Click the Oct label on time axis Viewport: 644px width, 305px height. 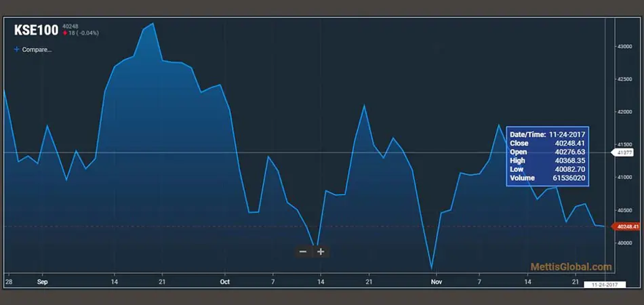[x=224, y=282]
